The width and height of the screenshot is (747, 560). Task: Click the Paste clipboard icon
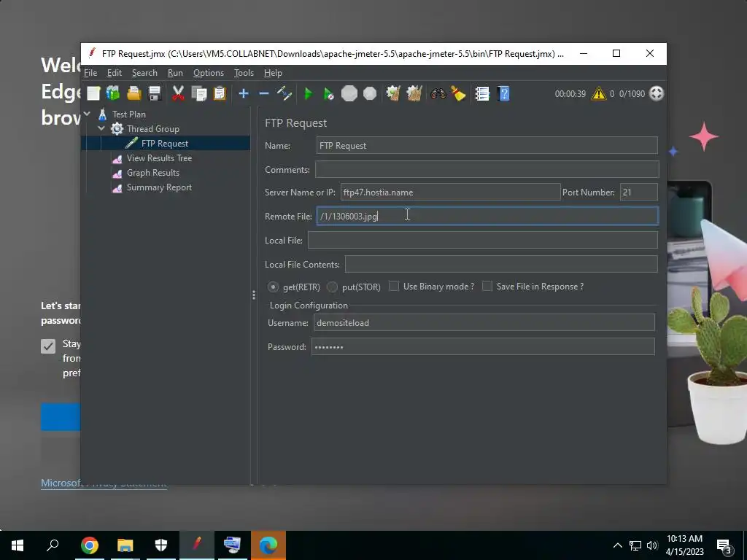219,94
